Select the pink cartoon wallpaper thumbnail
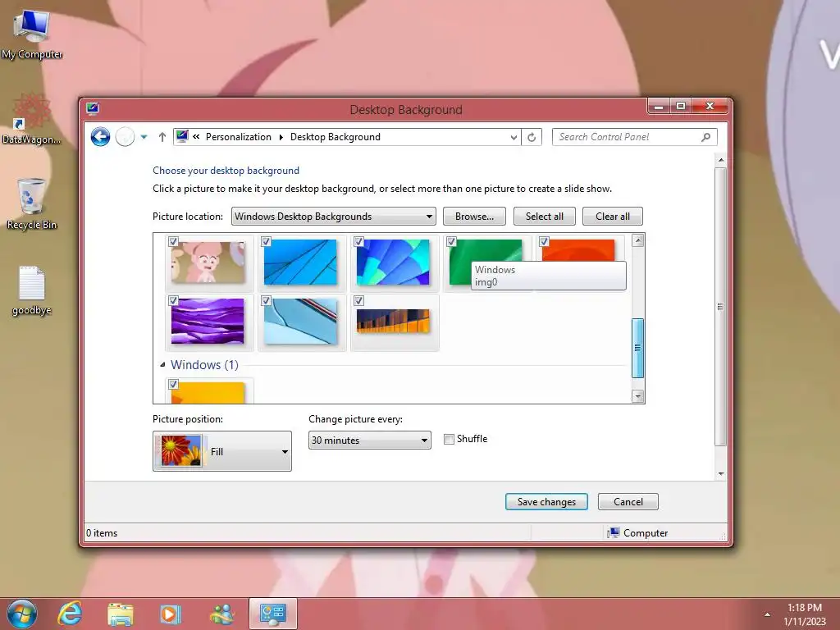 208,262
